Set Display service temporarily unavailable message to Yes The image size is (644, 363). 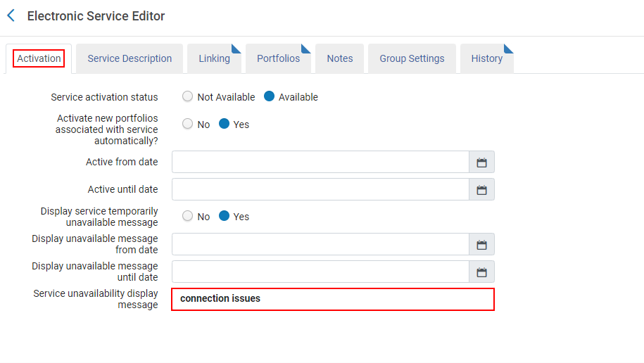pos(224,216)
